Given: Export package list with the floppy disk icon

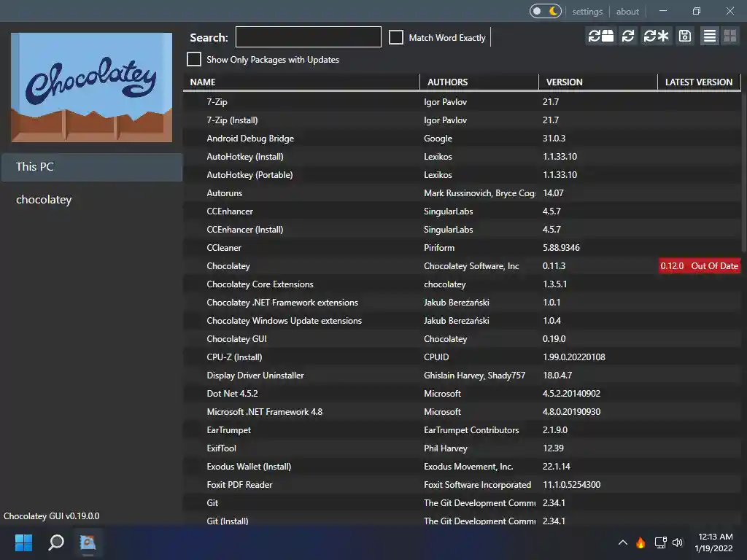Looking at the screenshot, I should [x=684, y=36].
